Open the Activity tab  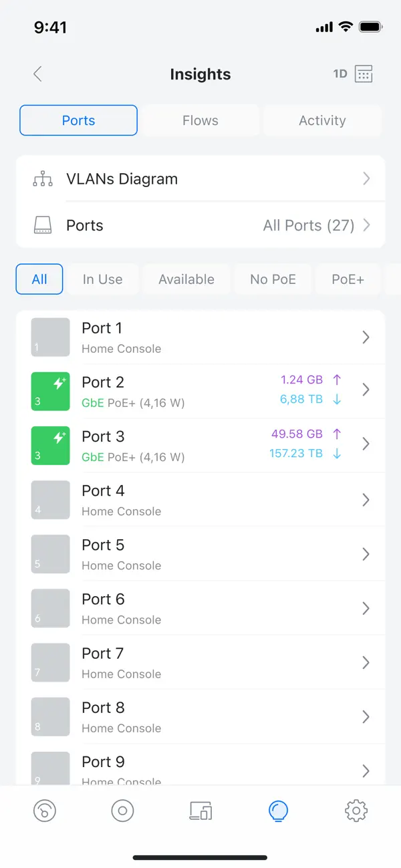[x=322, y=120]
